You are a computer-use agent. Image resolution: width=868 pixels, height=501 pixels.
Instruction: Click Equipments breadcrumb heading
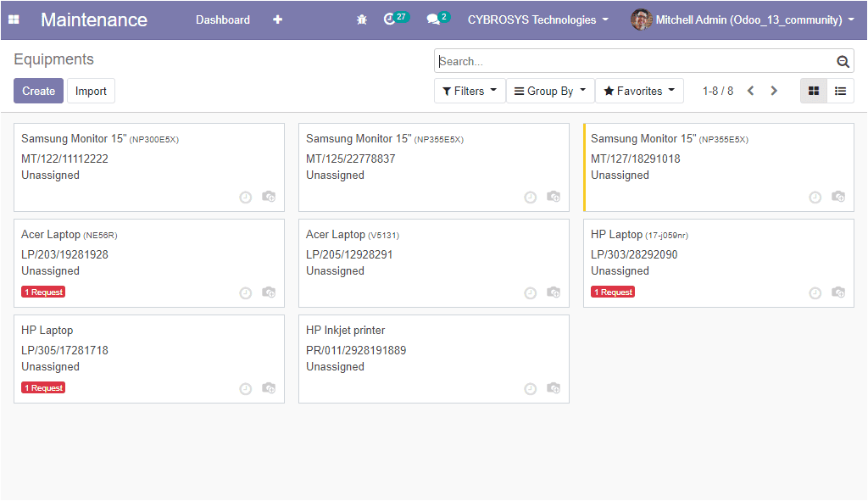(x=53, y=59)
